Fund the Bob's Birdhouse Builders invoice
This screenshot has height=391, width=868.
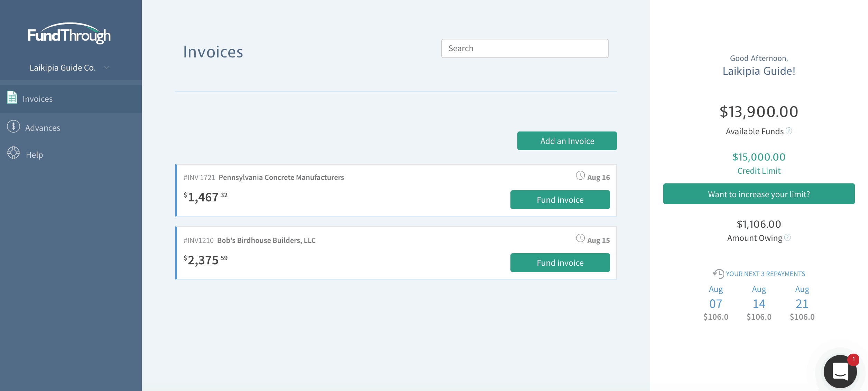(560, 263)
